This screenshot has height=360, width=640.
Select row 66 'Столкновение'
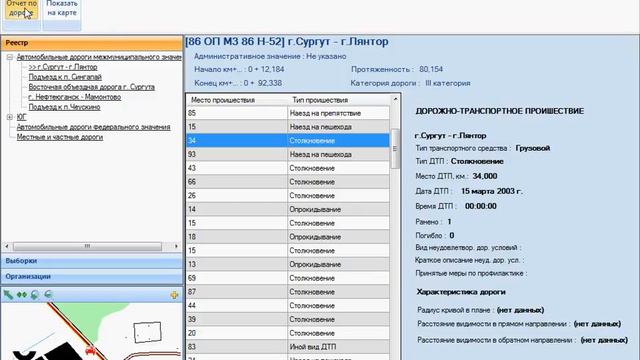coord(288,182)
